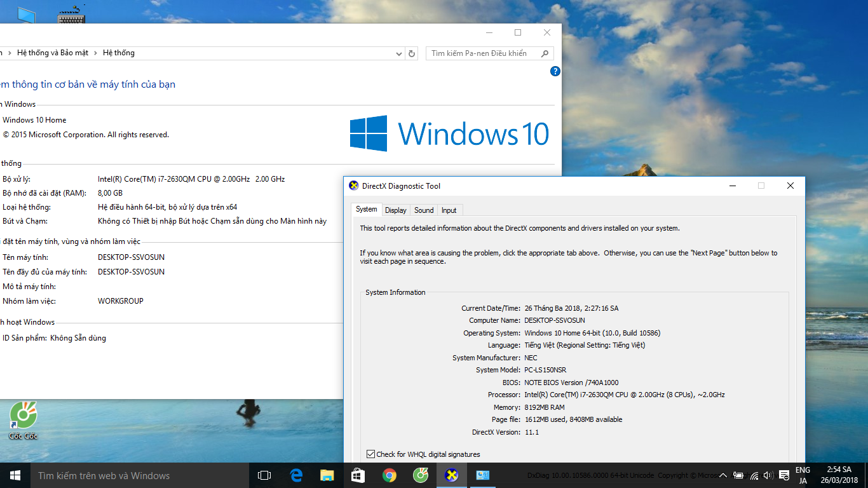The image size is (868, 488).
Task: Select the Bộ xử lý value i7-2630QM 2.00 GHz
Action: [x=191, y=179]
